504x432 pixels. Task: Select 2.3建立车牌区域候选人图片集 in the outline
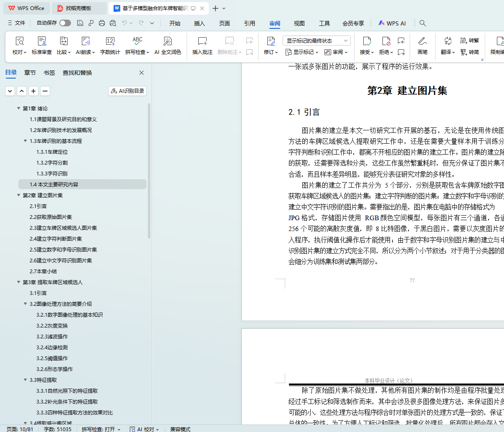63,228
